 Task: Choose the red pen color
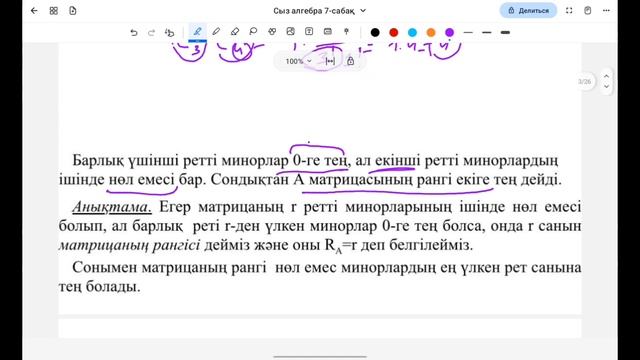coord(394,32)
